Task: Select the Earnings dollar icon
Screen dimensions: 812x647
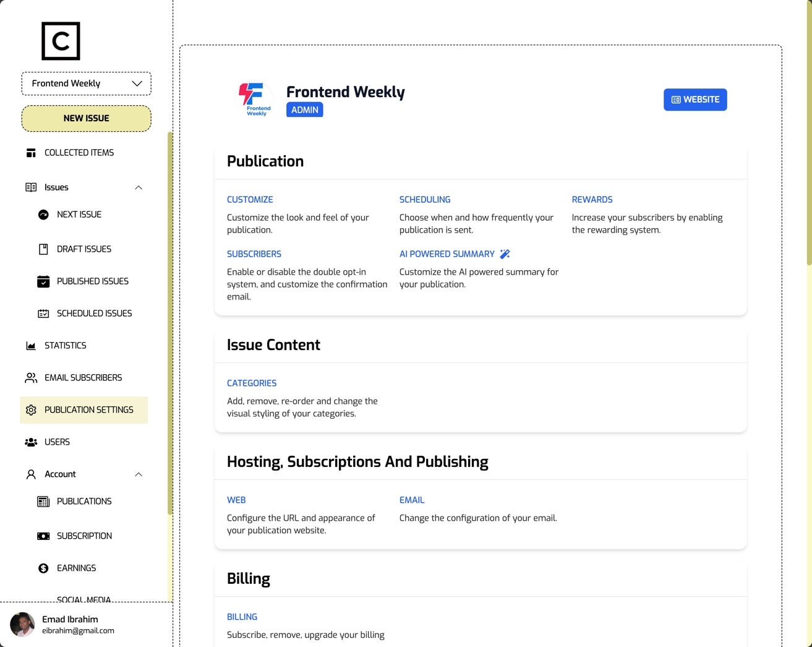Action: pyautogui.click(x=43, y=568)
